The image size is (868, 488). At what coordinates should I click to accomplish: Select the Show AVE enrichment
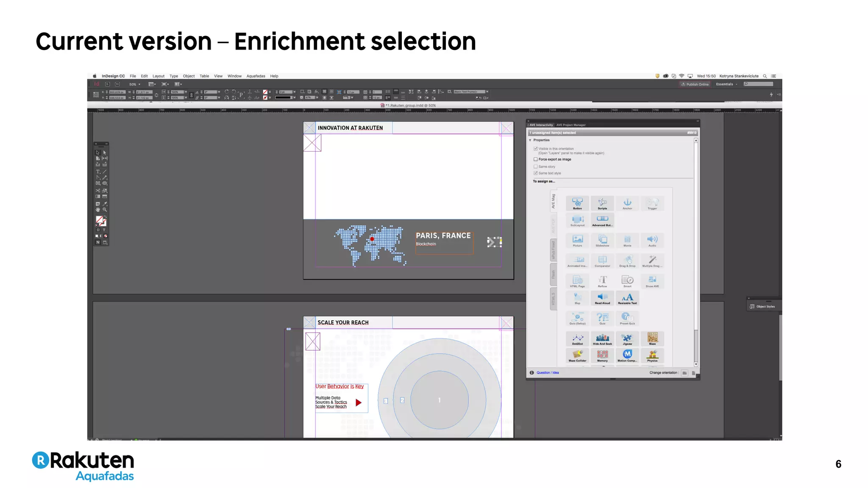click(652, 282)
